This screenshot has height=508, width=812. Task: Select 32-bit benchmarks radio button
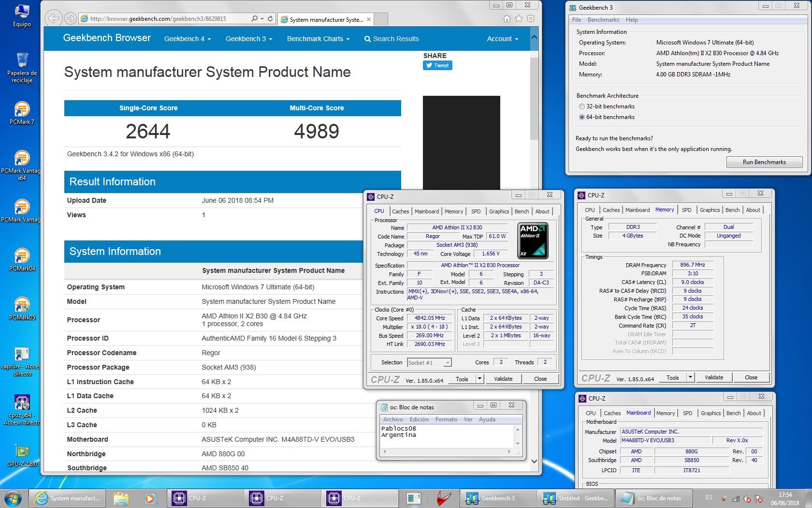click(x=582, y=106)
